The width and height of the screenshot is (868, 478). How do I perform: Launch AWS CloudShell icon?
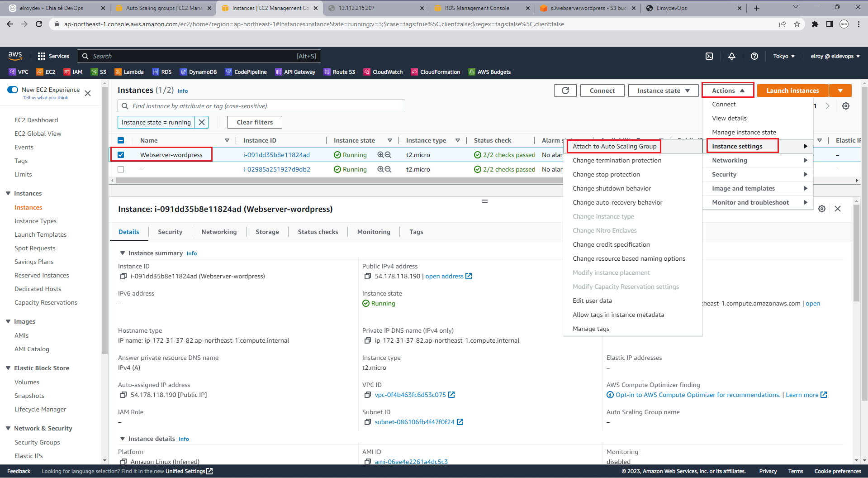(709, 56)
